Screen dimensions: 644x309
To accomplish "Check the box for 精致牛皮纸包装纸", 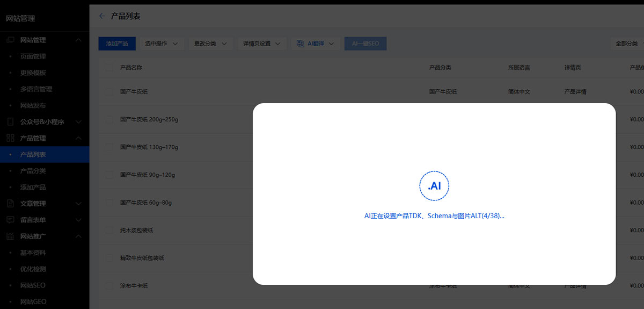I will 109,258.
